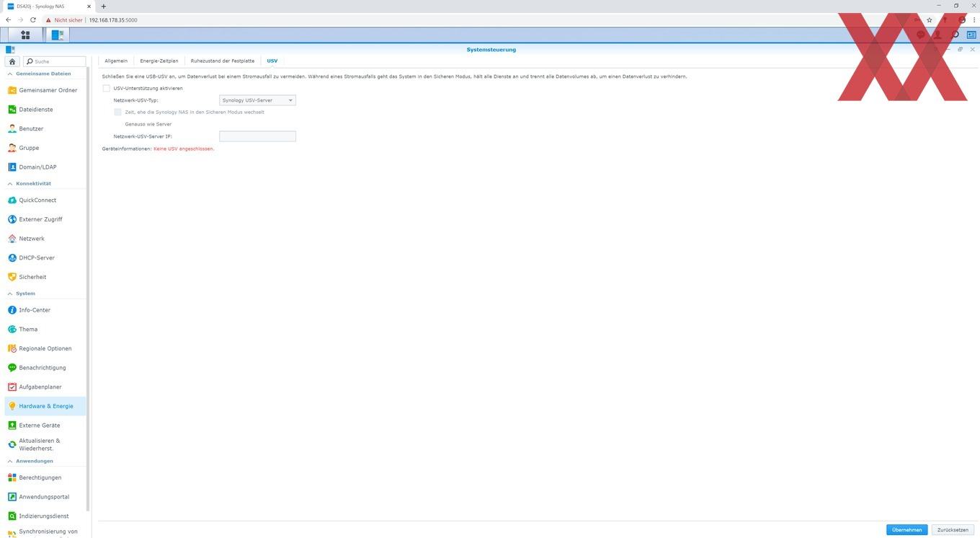Click the Zurücksetzen button
The image size is (980, 538).
pyautogui.click(x=953, y=529)
